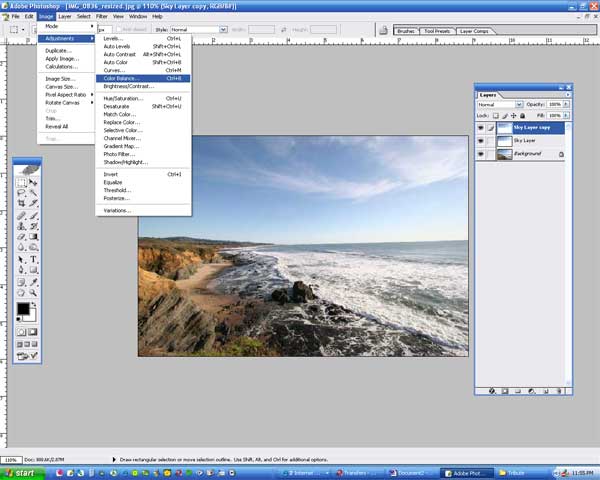The width and height of the screenshot is (600, 480).
Task: Select the Hand tool
Action: pyautogui.click(x=21, y=293)
